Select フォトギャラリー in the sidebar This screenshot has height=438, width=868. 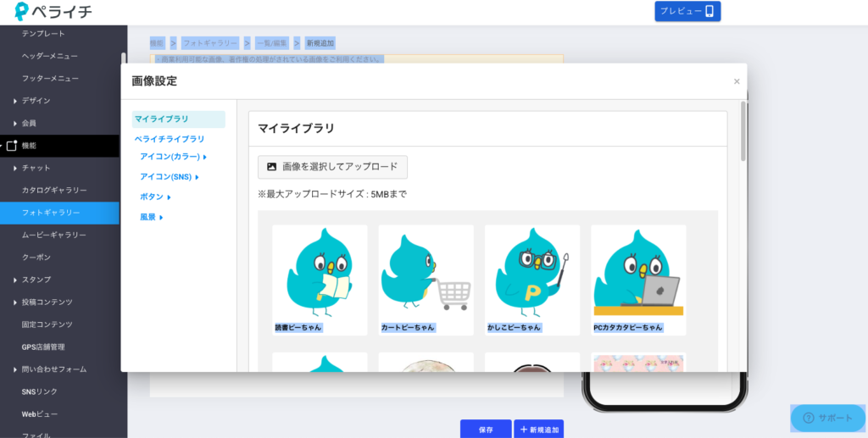51,213
